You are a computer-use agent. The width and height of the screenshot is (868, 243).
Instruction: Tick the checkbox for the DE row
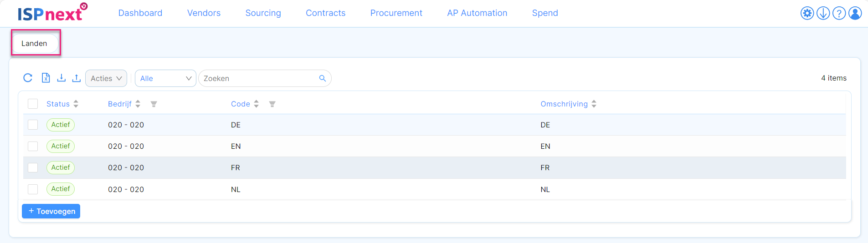(x=33, y=125)
